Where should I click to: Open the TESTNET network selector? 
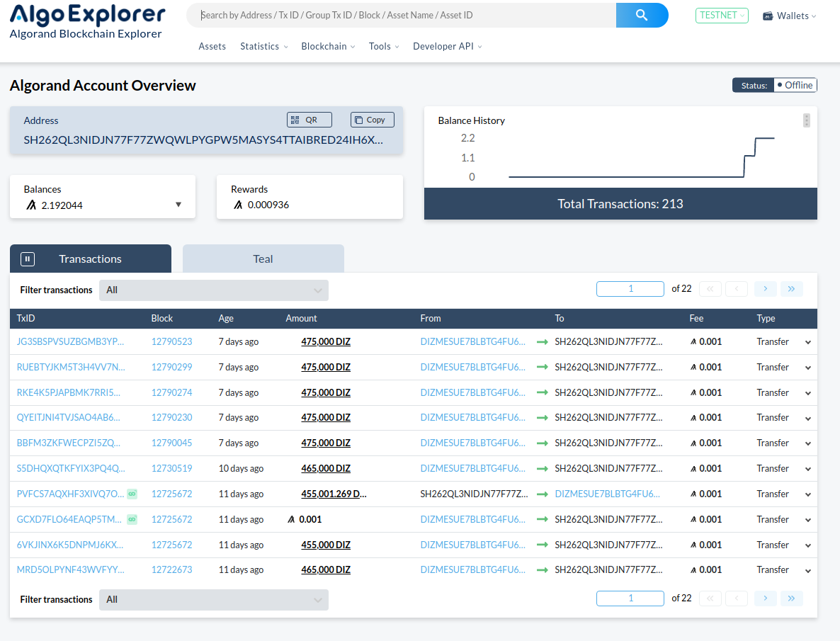coord(722,16)
